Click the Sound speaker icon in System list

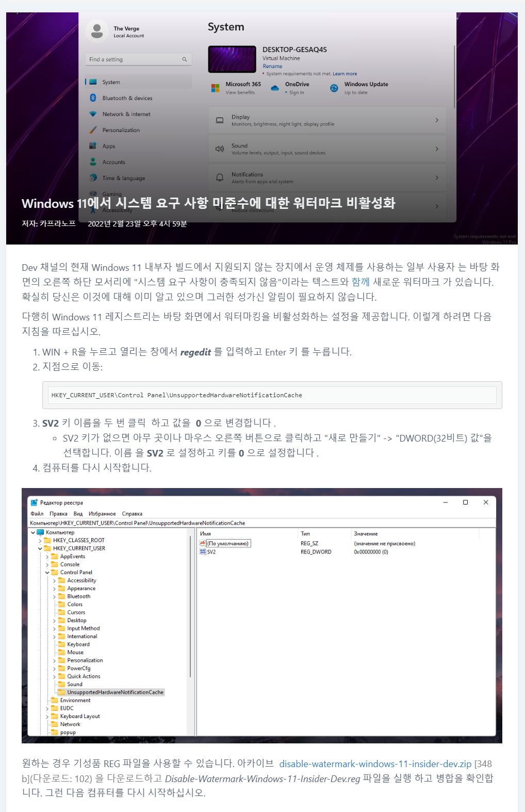(220, 149)
